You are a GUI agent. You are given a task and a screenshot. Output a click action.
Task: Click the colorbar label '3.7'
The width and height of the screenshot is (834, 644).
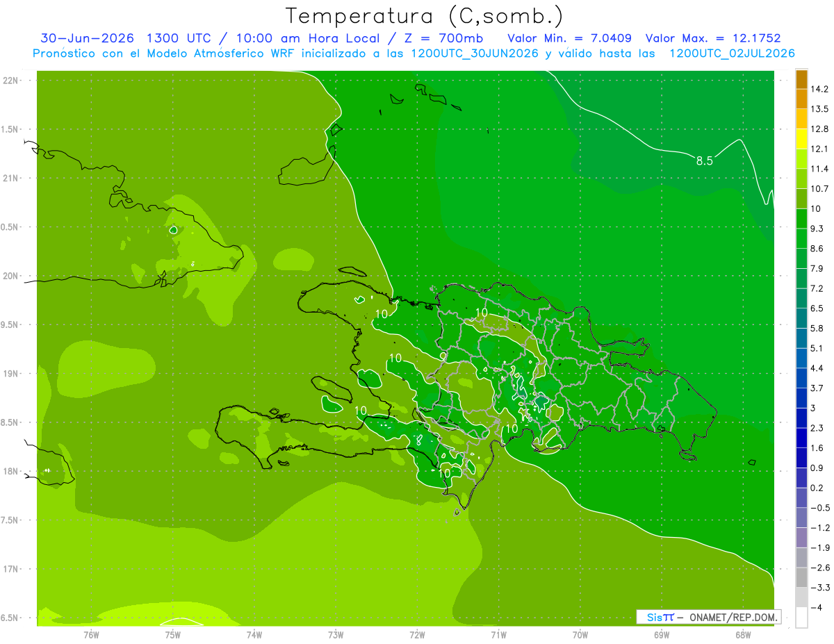click(817, 388)
